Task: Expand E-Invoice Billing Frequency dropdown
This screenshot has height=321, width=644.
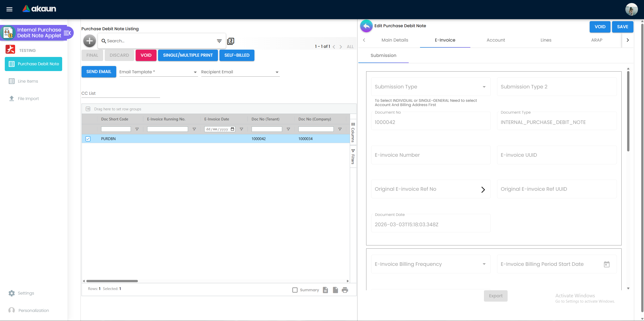Action: tap(484, 264)
